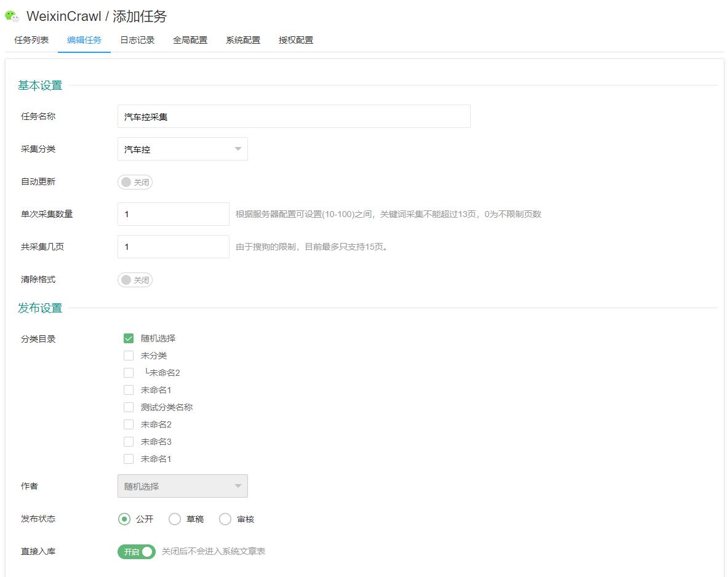Toggle the 自动更新 switch
The width and height of the screenshot is (728, 577).
(x=135, y=182)
